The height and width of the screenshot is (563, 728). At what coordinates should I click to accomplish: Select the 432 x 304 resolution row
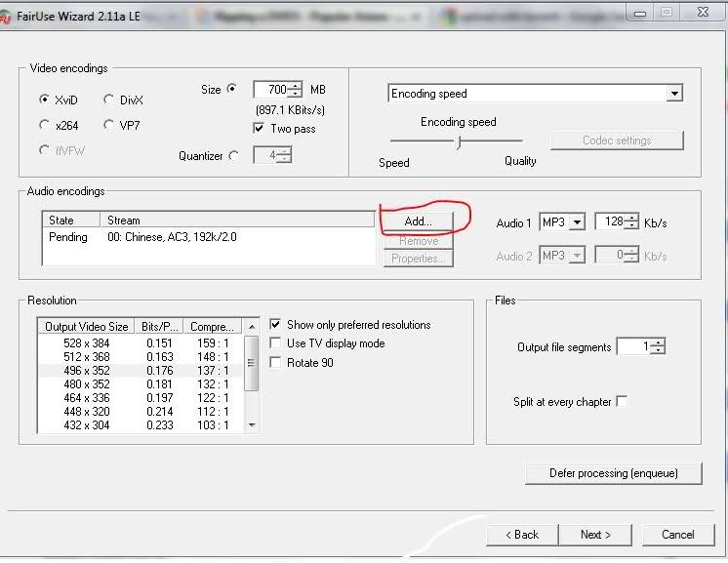pyautogui.click(x=141, y=425)
